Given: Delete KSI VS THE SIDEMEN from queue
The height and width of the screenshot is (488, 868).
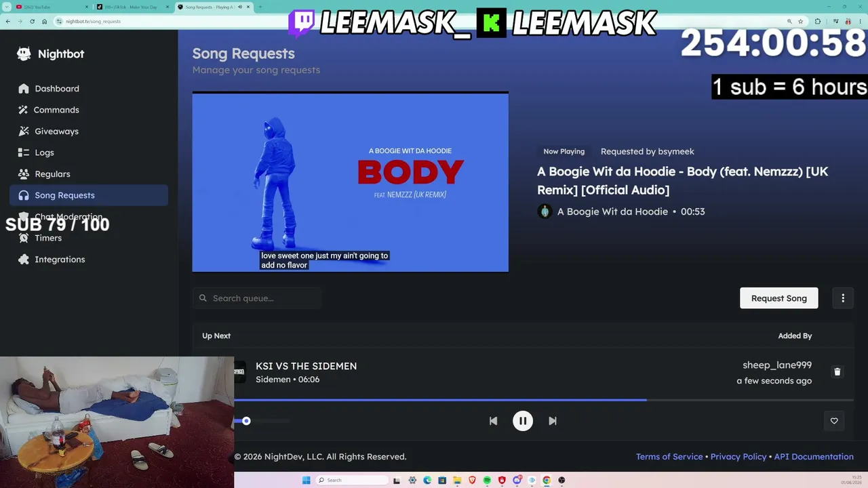Looking at the screenshot, I should click(837, 372).
